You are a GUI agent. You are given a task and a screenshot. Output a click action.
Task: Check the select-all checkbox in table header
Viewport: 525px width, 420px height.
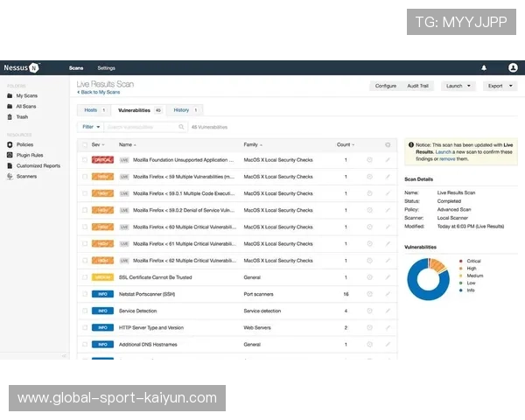[85, 144]
